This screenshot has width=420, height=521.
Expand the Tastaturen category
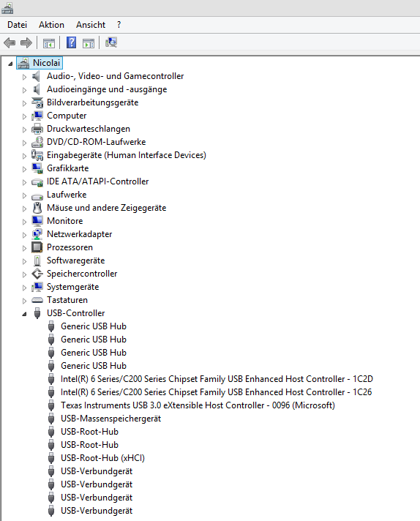(24, 301)
